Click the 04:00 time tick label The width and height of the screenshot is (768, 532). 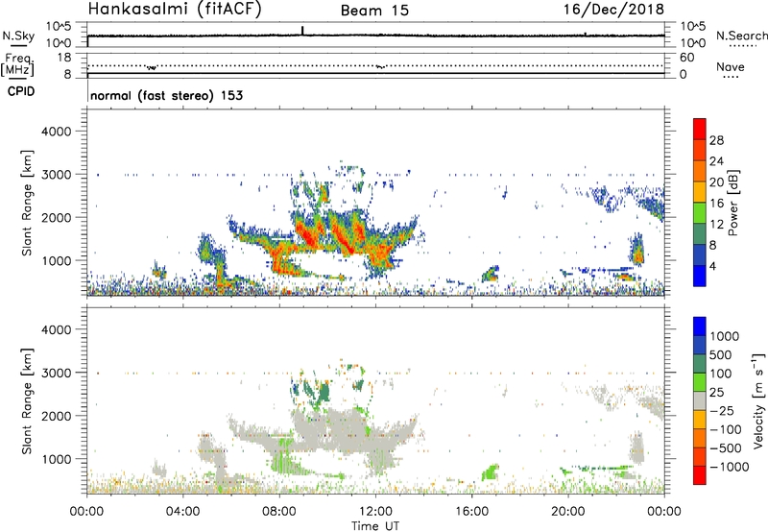tap(182, 512)
